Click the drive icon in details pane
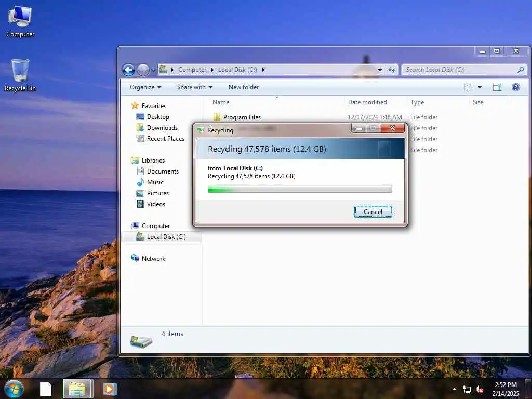The width and height of the screenshot is (532, 399). point(141,341)
